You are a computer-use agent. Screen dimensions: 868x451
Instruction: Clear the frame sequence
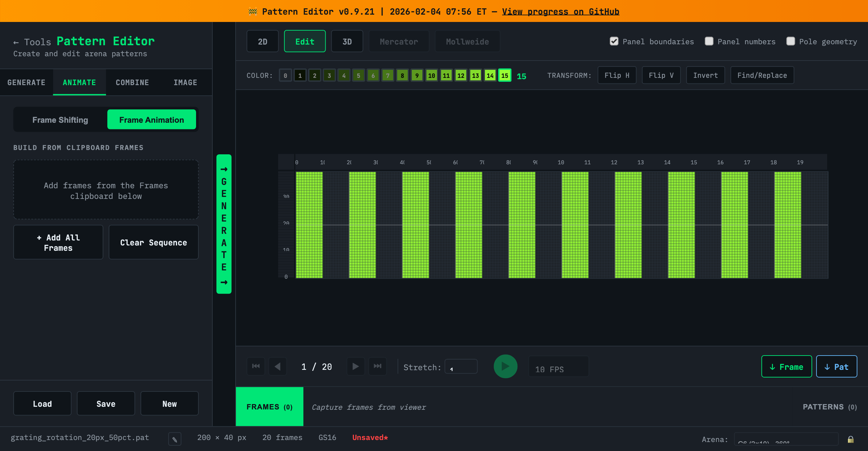click(153, 242)
